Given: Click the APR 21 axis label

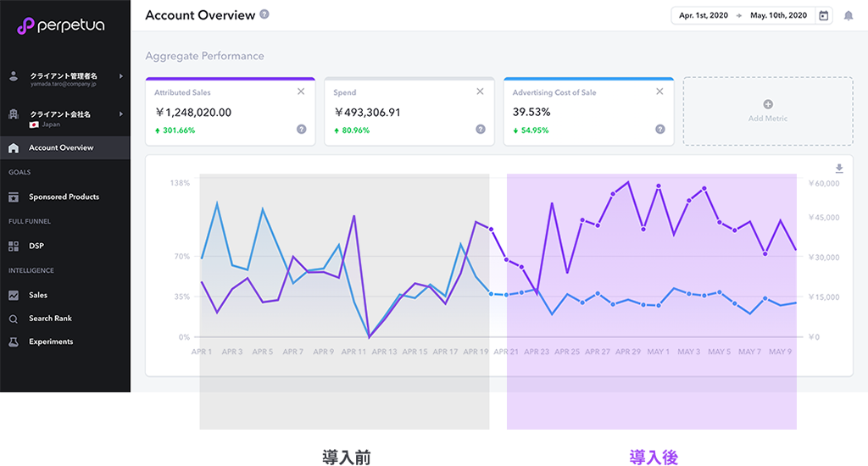Looking at the screenshot, I should click(506, 352).
